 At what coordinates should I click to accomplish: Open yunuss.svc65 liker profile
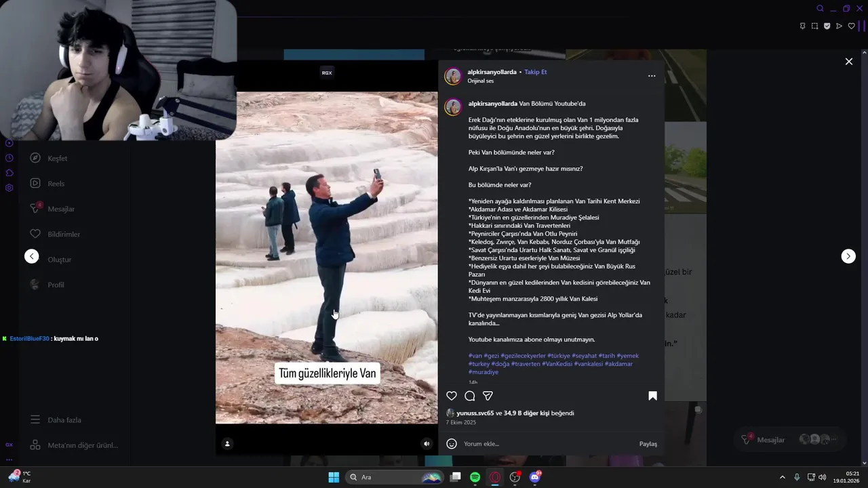(475, 413)
